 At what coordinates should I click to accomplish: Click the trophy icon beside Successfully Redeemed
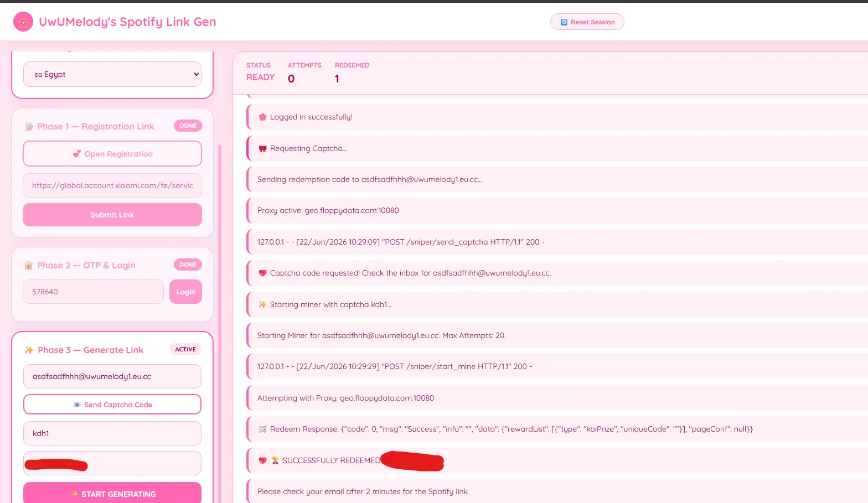coord(275,461)
